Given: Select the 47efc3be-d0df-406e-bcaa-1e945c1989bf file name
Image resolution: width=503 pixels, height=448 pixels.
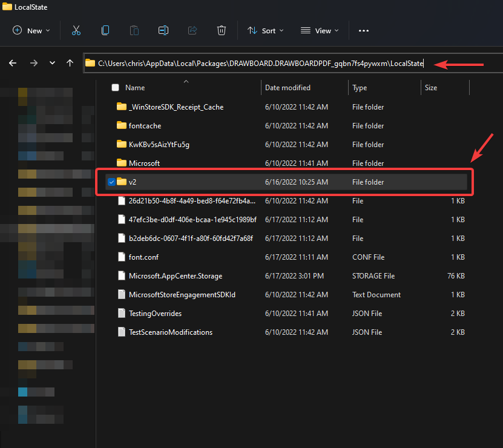Looking at the screenshot, I should click(x=192, y=220).
